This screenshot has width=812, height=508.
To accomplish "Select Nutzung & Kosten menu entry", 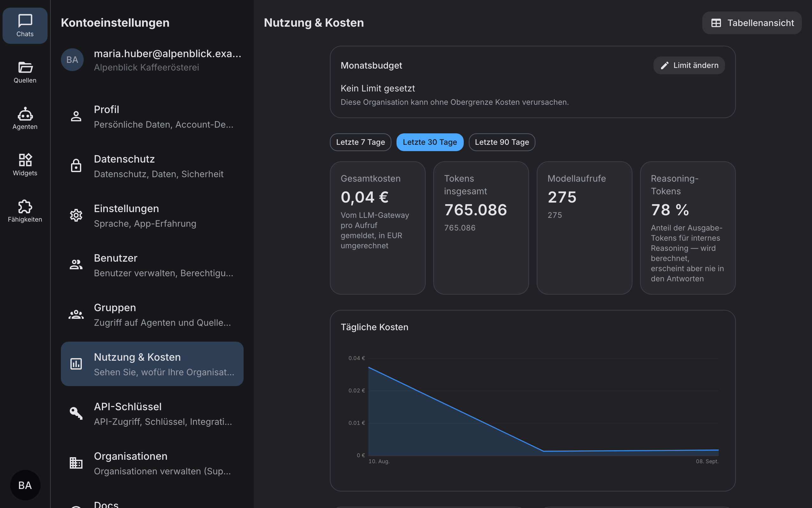I will [152, 364].
